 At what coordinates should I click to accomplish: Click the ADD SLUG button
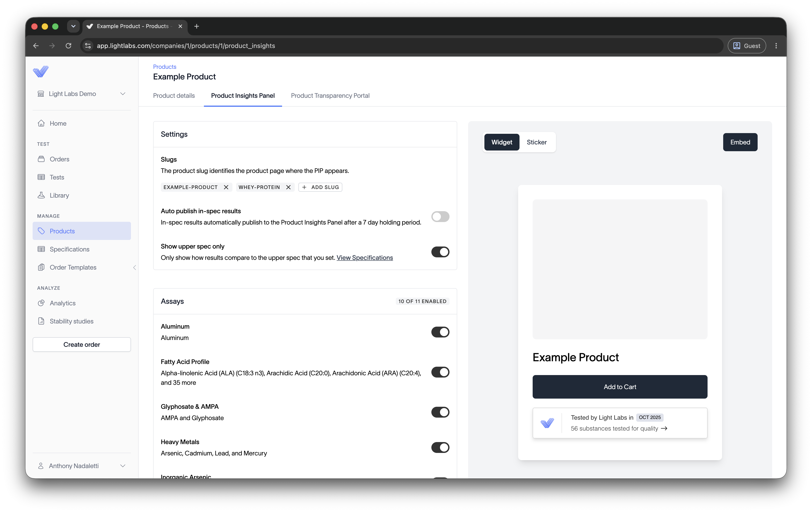[x=320, y=187]
